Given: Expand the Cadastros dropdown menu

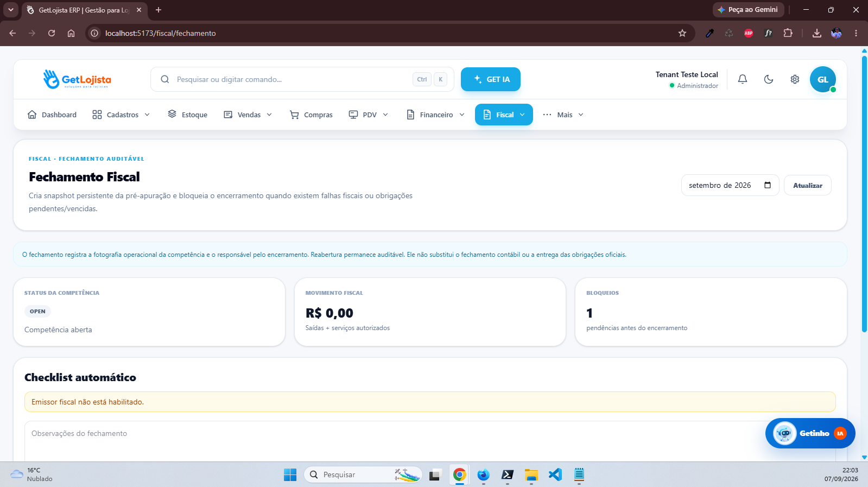Looking at the screenshot, I should pyautogui.click(x=121, y=115).
